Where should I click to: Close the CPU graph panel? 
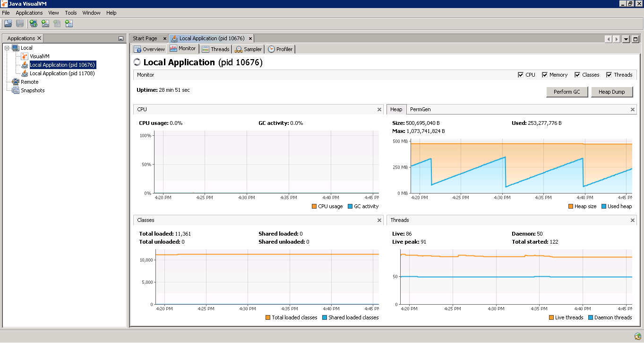(379, 109)
